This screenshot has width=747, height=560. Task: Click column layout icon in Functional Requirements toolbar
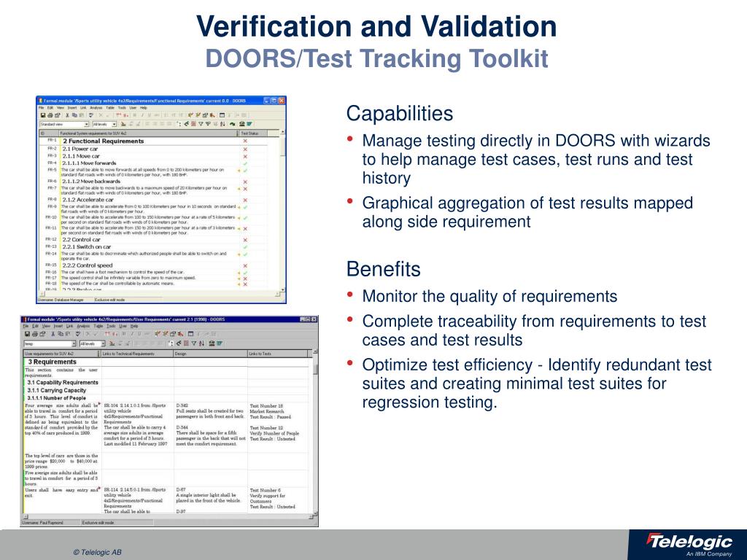pos(222,115)
